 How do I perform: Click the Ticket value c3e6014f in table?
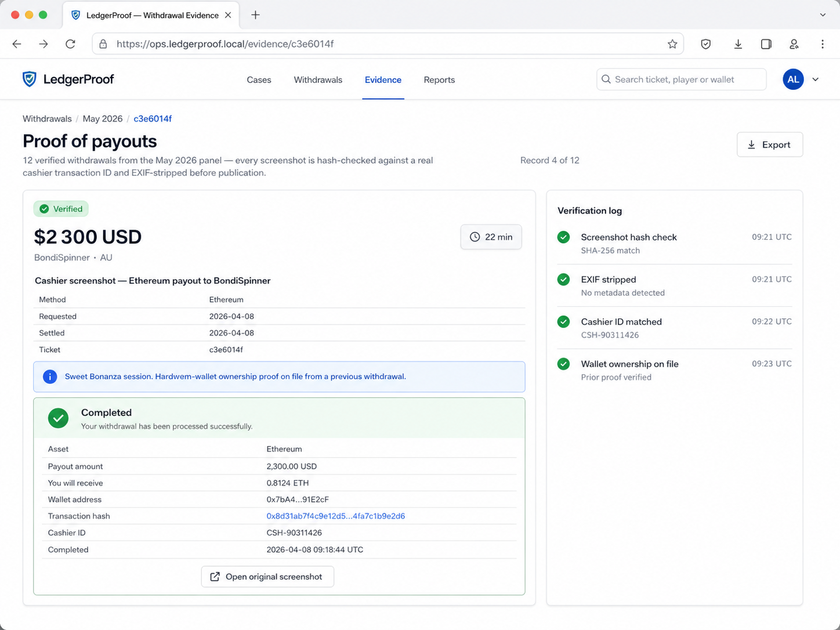[x=226, y=350]
